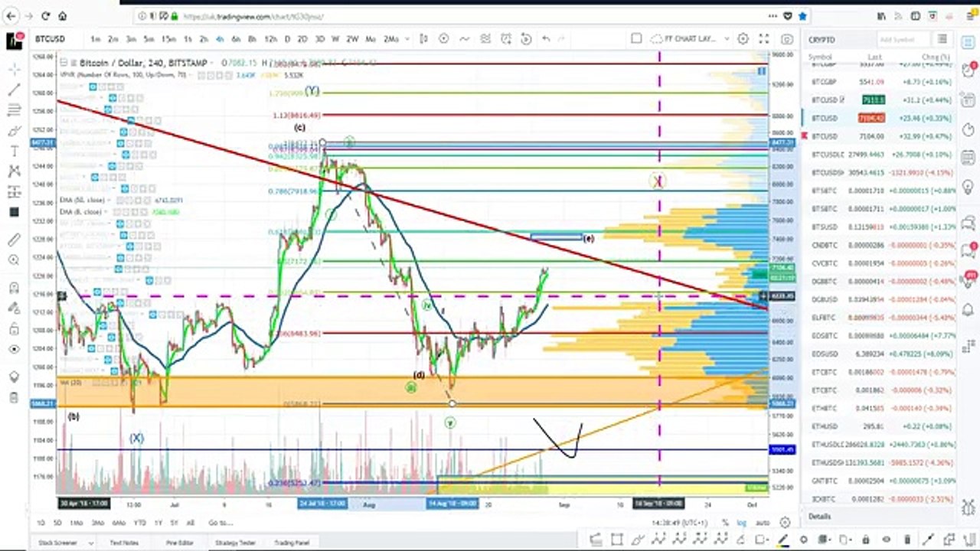The image size is (980, 551).
Task: Select the ETHUSD row in the watchlist
Action: [x=880, y=426]
